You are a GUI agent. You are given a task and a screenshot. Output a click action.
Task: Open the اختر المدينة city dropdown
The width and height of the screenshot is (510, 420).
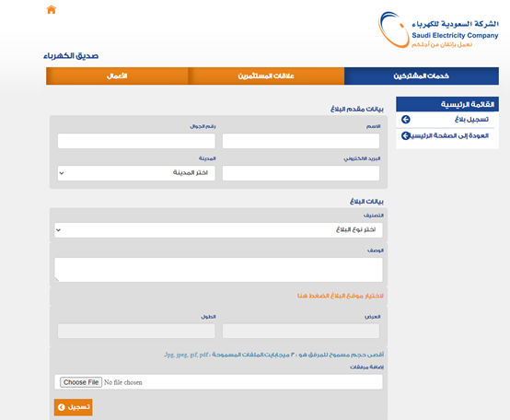[x=136, y=173]
